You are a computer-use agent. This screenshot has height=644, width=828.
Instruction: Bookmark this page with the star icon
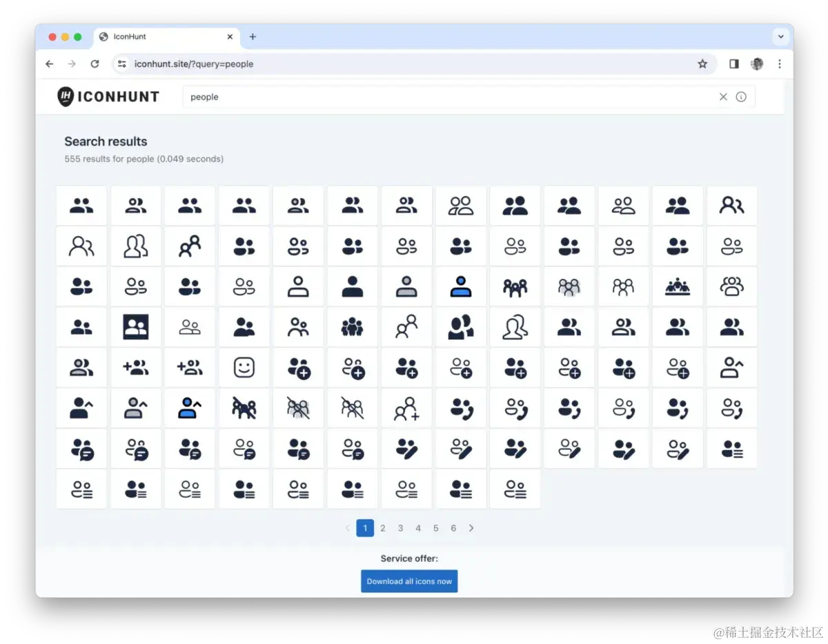click(x=702, y=64)
